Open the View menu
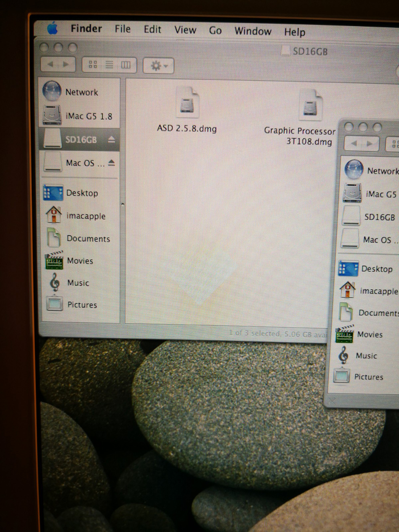The height and width of the screenshot is (532, 399). [x=185, y=30]
